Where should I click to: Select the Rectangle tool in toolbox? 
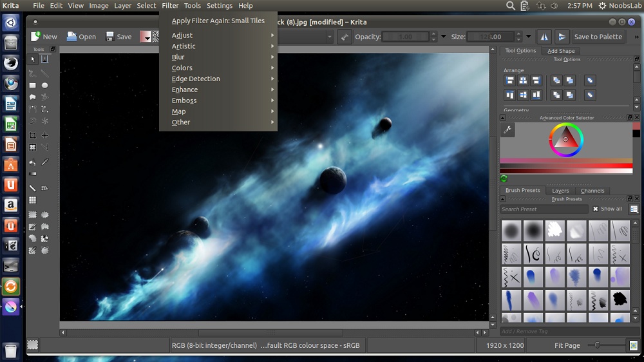pos(32,86)
